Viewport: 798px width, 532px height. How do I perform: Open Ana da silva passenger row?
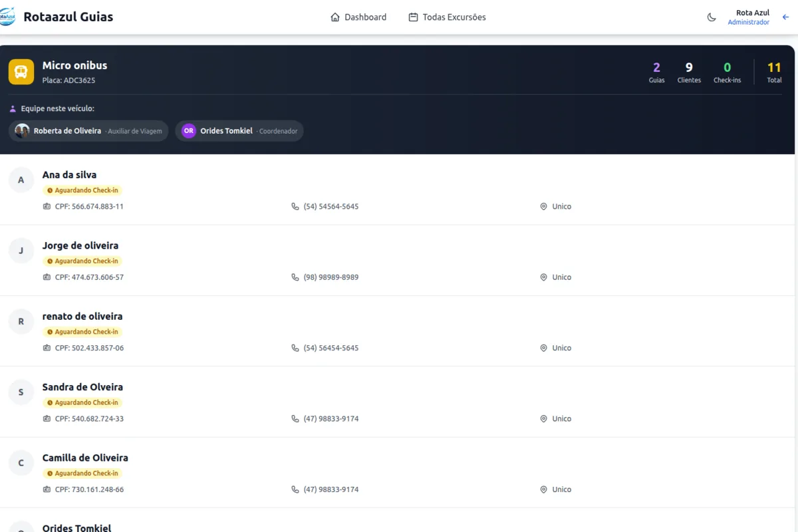pyautogui.click(x=398, y=190)
